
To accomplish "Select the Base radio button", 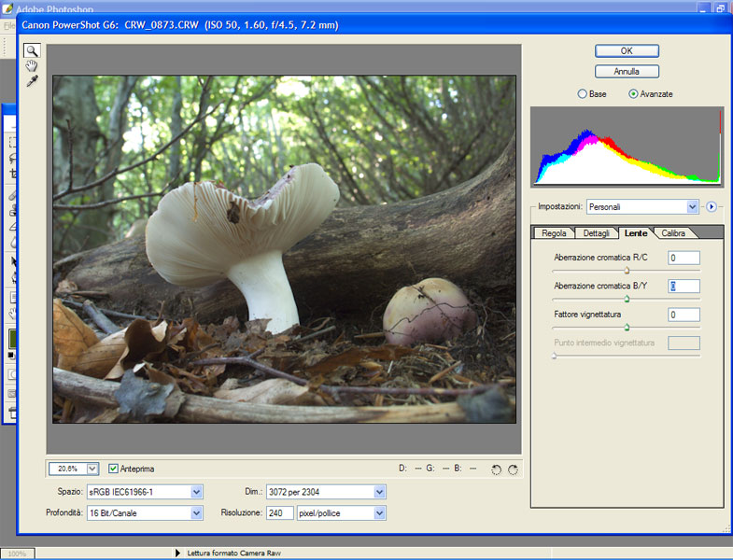I will (x=584, y=94).
